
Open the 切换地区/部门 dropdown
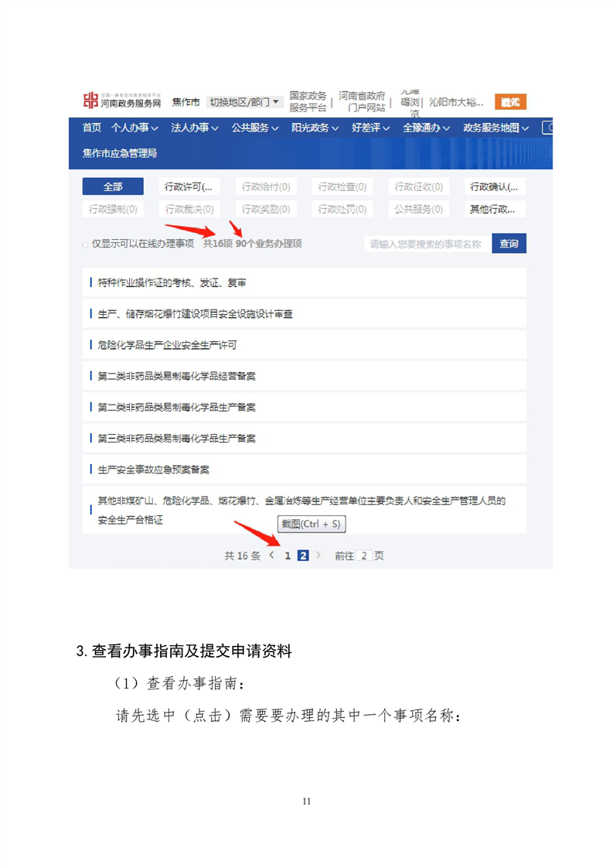(245, 102)
